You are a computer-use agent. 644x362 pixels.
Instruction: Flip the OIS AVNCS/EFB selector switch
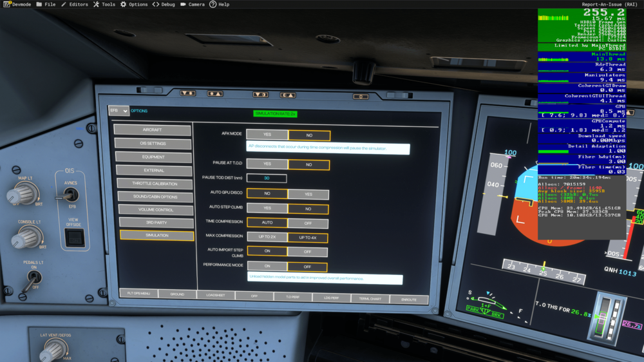tap(72, 194)
